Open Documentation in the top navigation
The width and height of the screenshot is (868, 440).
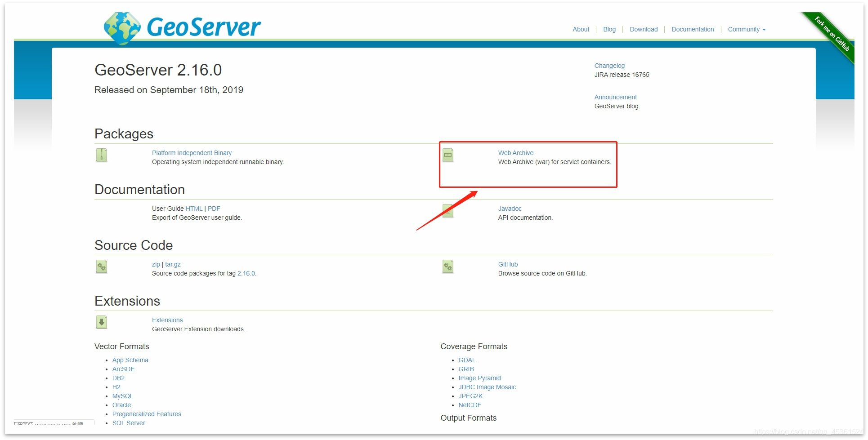coord(693,29)
